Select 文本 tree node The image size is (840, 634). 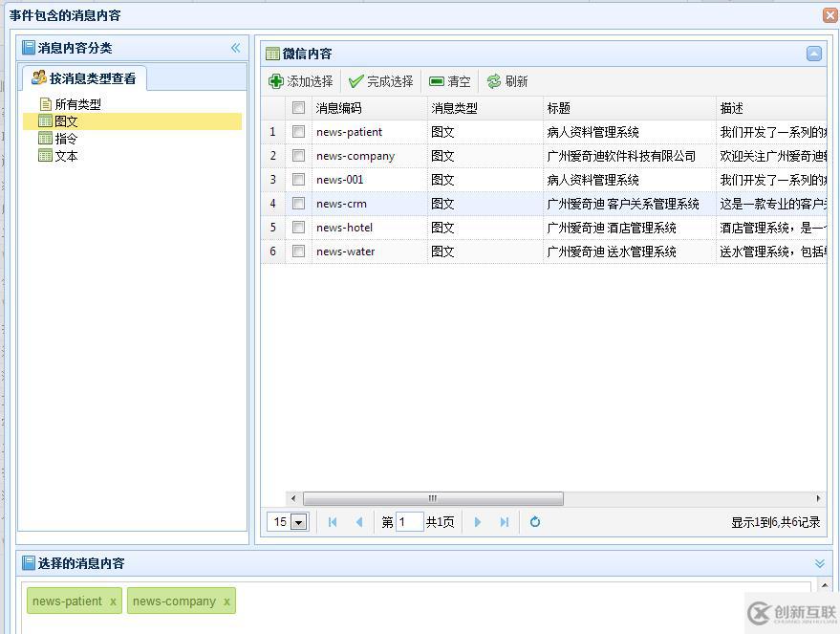(x=67, y=156)
